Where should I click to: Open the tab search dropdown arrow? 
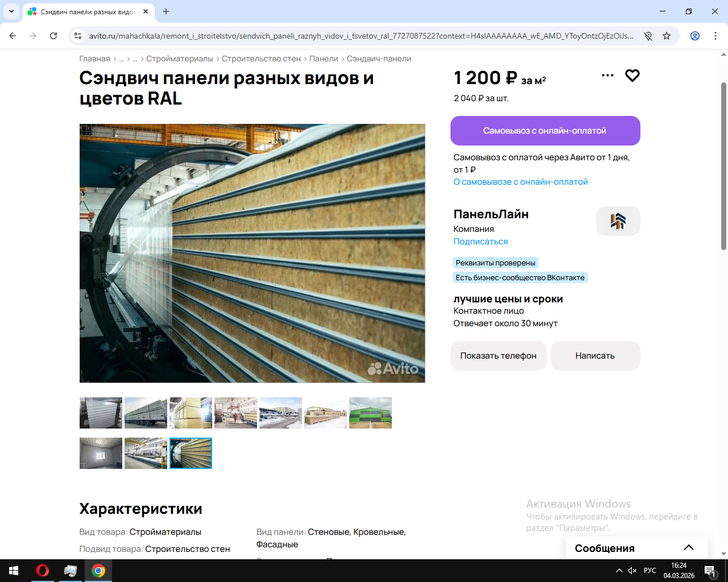[11, 11]
